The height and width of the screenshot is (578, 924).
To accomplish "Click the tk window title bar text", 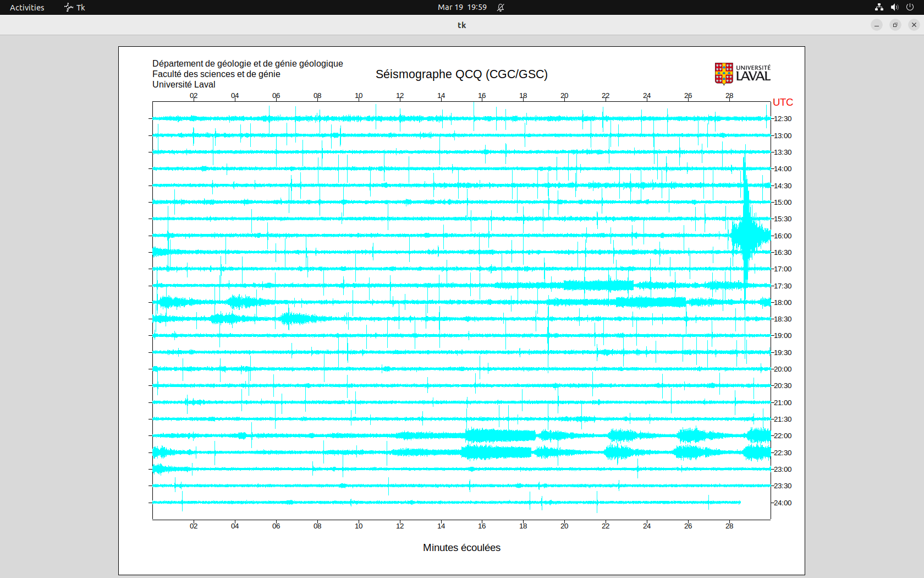I will (461, 25).
